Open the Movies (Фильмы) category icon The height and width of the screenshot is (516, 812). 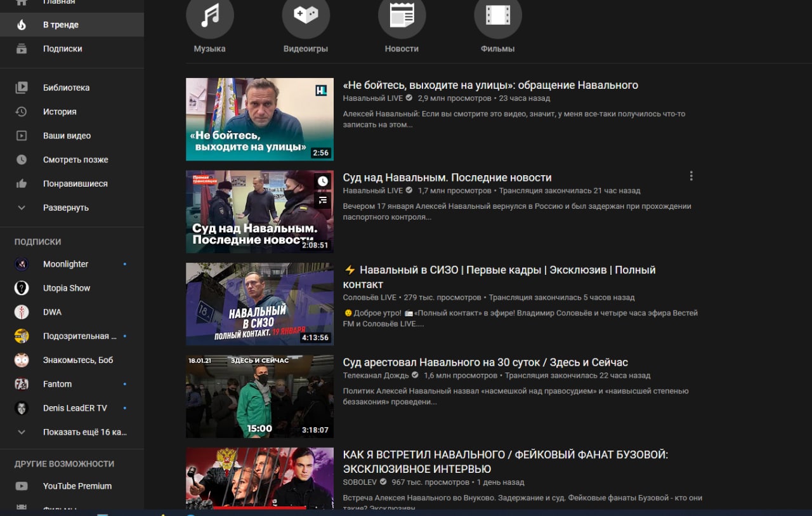point(498,15)
